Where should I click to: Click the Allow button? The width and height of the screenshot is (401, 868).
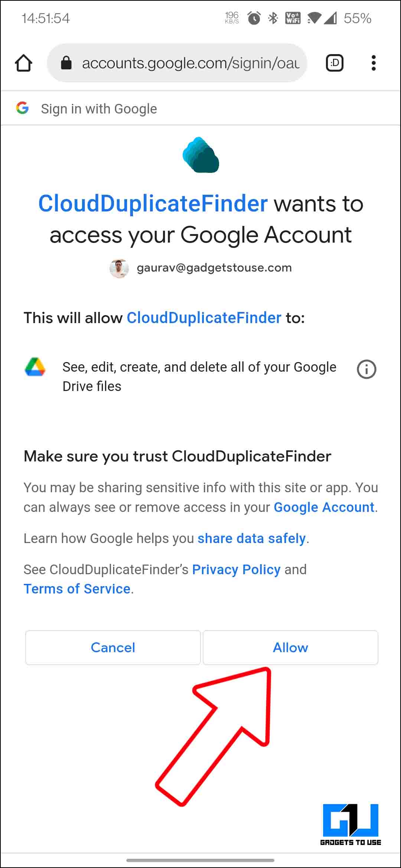(x=290, y=647)
